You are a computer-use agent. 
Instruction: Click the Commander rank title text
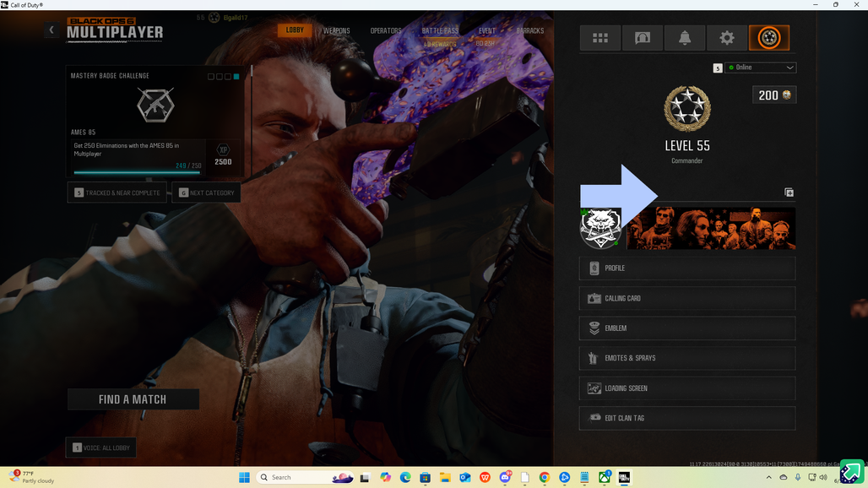[x=687, y=161]
